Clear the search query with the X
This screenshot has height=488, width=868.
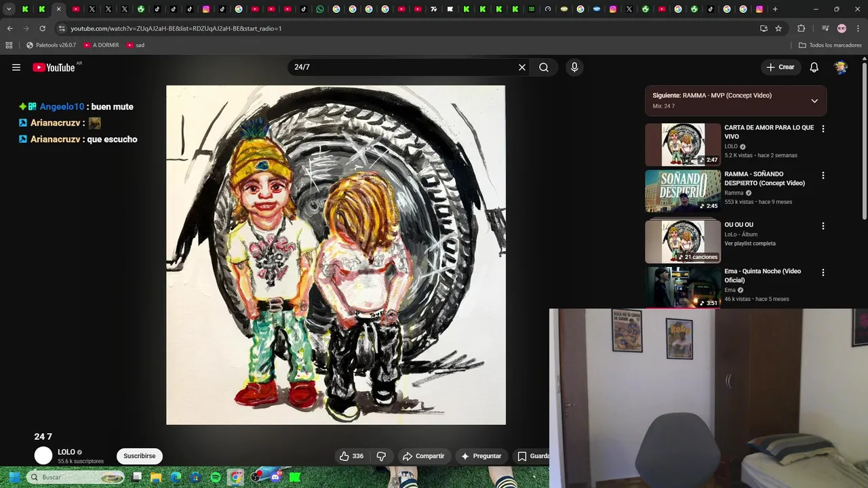point(522,67)
